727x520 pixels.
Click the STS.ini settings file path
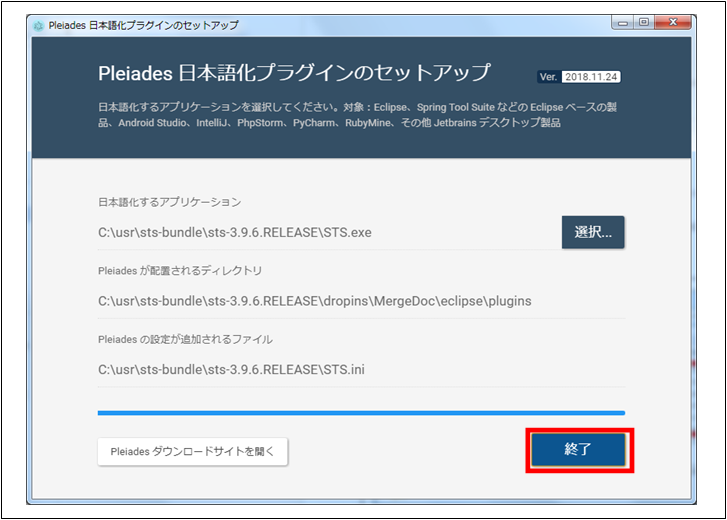click(x=231, y=369)
